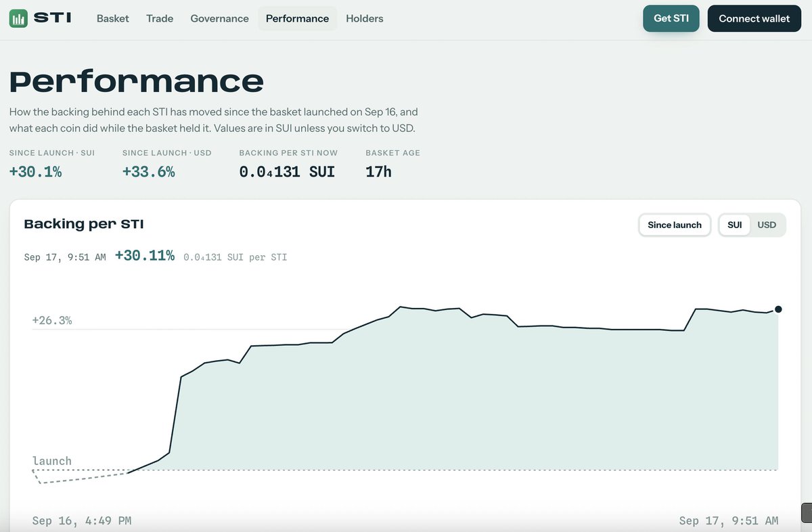812x532 pixels.
Task: Select the Performance tab
Action: coord(297,18)
